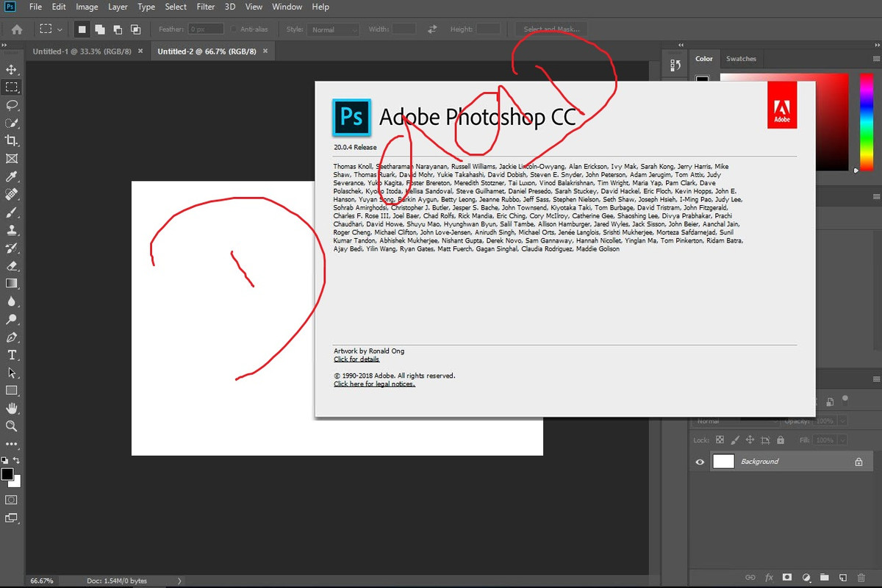
Task: Choose Add to selection mode button
Action: pyautogui.click(x=99, y=29)
